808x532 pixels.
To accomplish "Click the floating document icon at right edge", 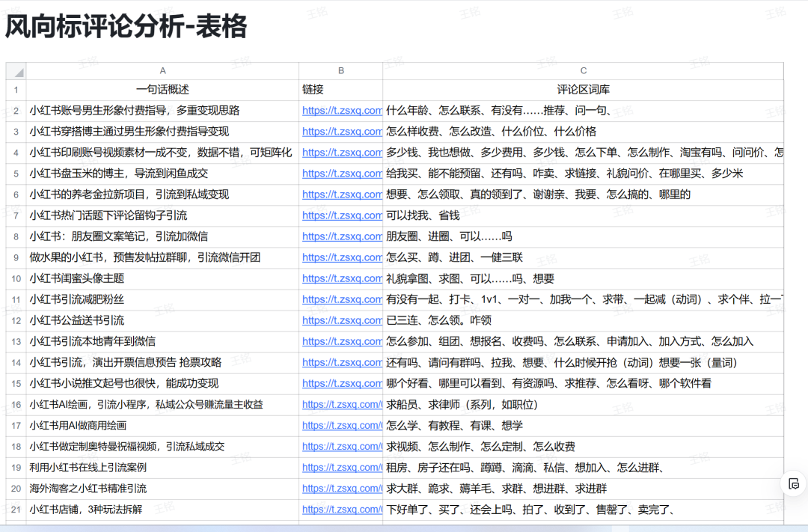I will point(794,484).
